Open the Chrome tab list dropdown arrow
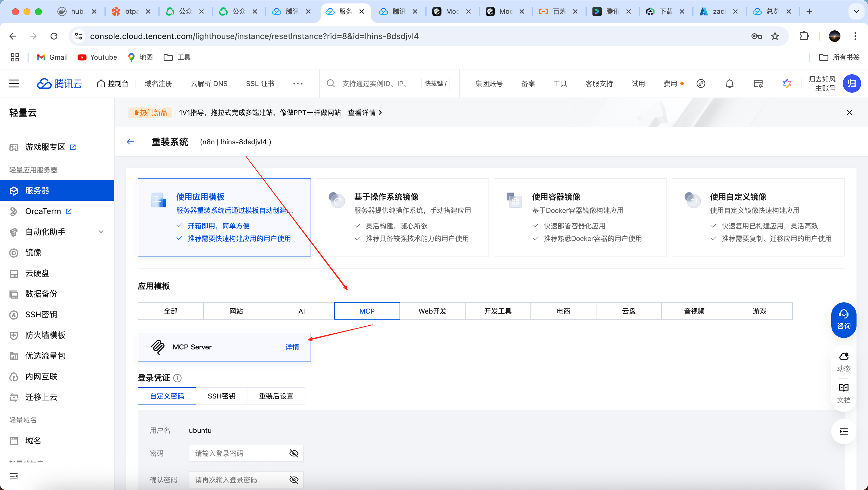The image size is (868, 490). coord(856,11)
